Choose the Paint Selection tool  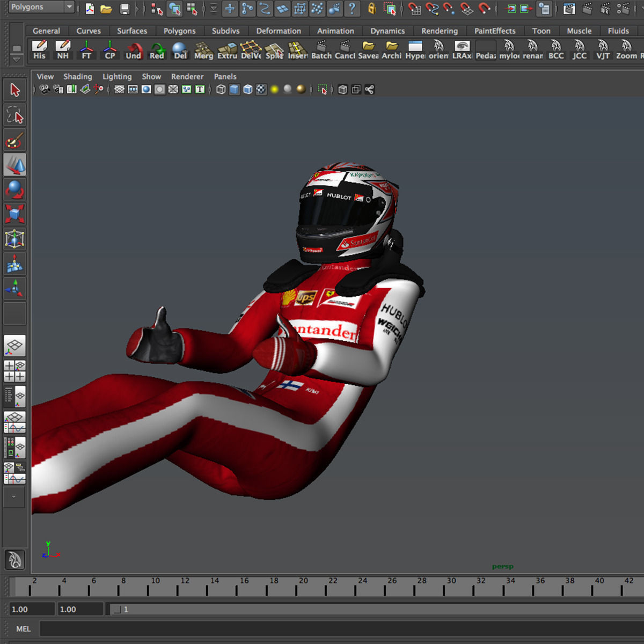(x=14, y=140)
